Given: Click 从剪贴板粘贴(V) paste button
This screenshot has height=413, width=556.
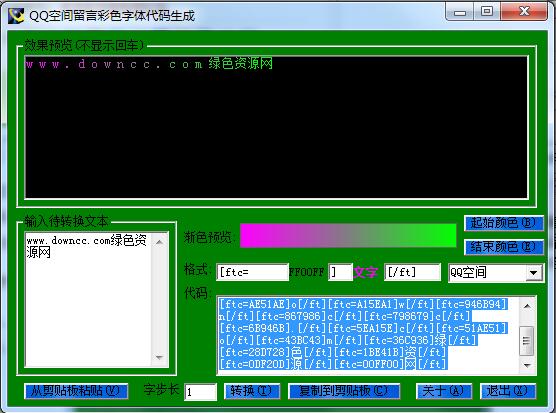Looking at the screenshot, I should (x=76, y=391).
